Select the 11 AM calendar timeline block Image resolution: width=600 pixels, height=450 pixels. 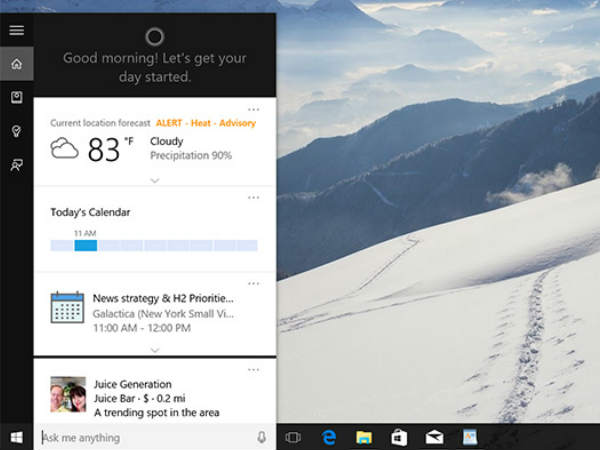click(86, 245)
